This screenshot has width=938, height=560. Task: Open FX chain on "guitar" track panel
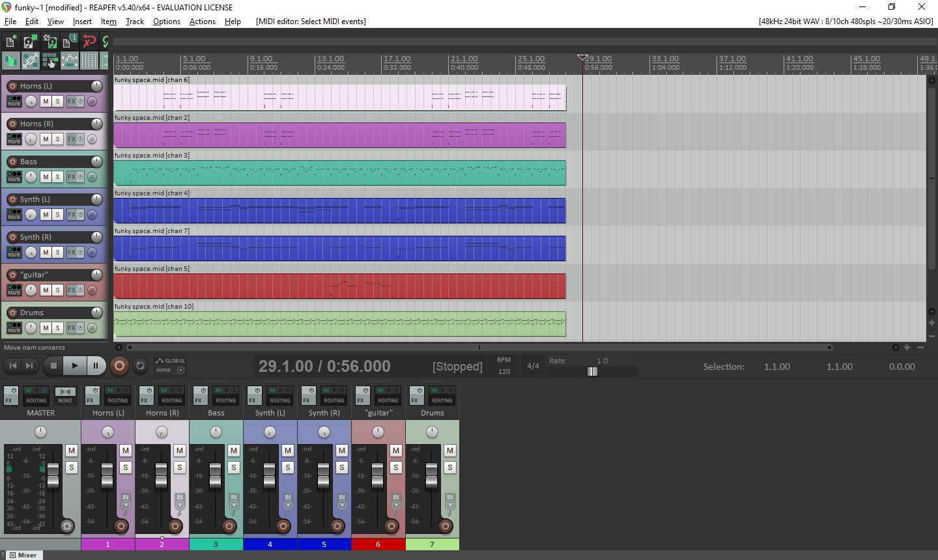click(x=72, y=290)
